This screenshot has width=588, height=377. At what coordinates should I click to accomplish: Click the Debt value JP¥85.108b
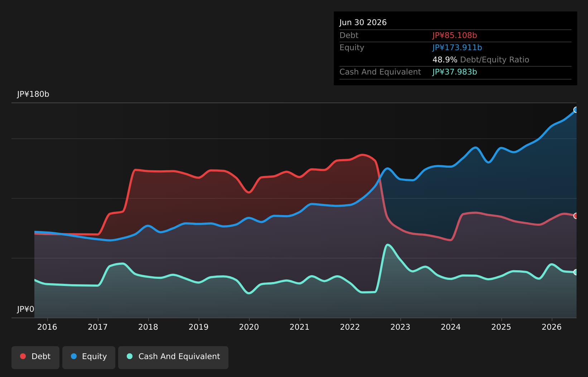455,35
